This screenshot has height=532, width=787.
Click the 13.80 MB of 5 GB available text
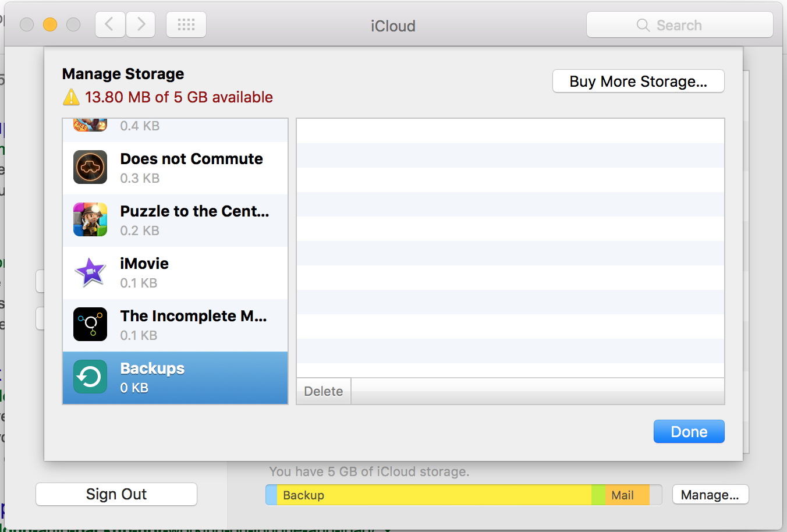179,97
